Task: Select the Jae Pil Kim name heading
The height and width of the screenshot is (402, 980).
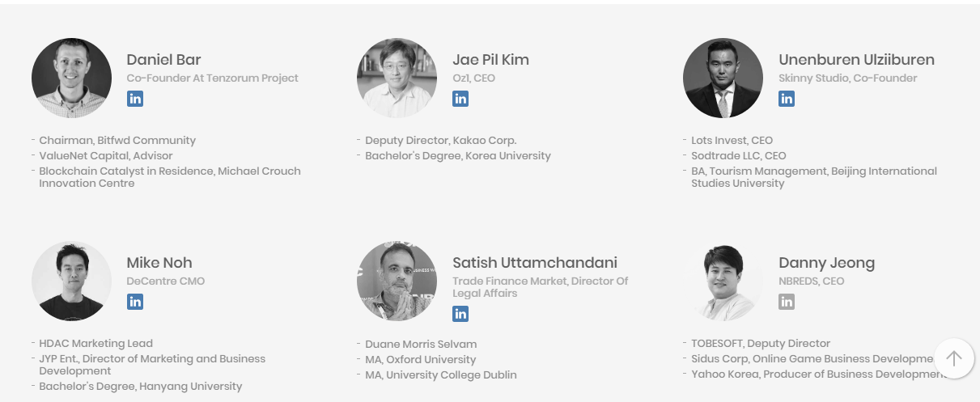Action: pos(490,60)
